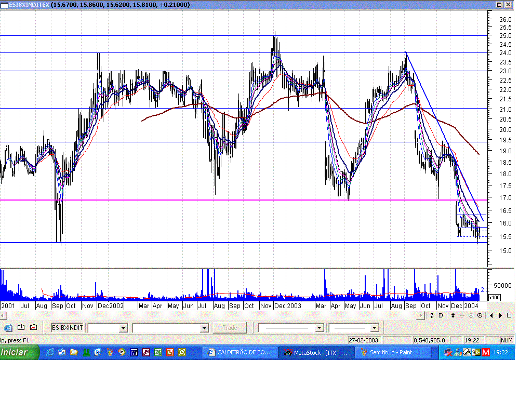Click the grayed pan crosshair icon
The width and height of the screenshot is (532, 399).
click(462, 315)
